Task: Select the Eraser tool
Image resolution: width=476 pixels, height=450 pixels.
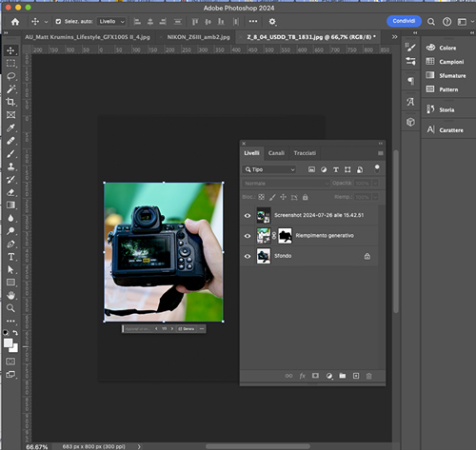Action: 10,192
